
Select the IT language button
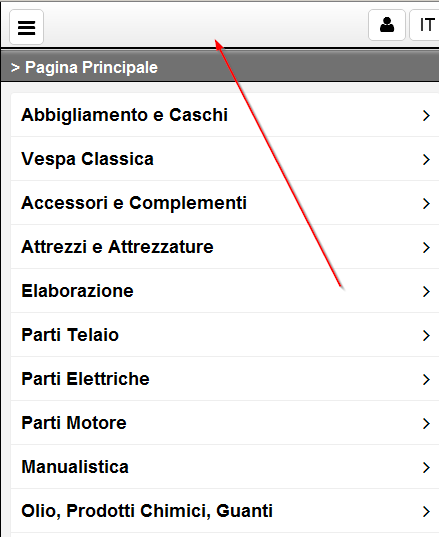click(x=425, y=25)
